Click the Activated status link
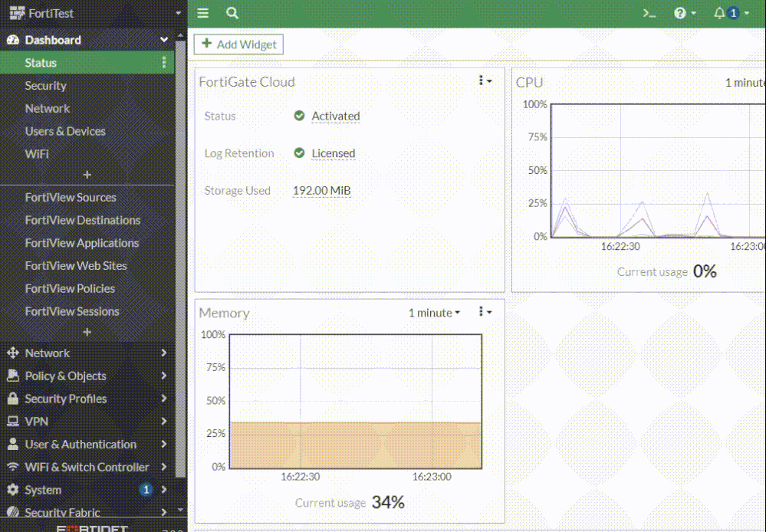The height and width of the screenshot is (532, 766). [336, 117]
